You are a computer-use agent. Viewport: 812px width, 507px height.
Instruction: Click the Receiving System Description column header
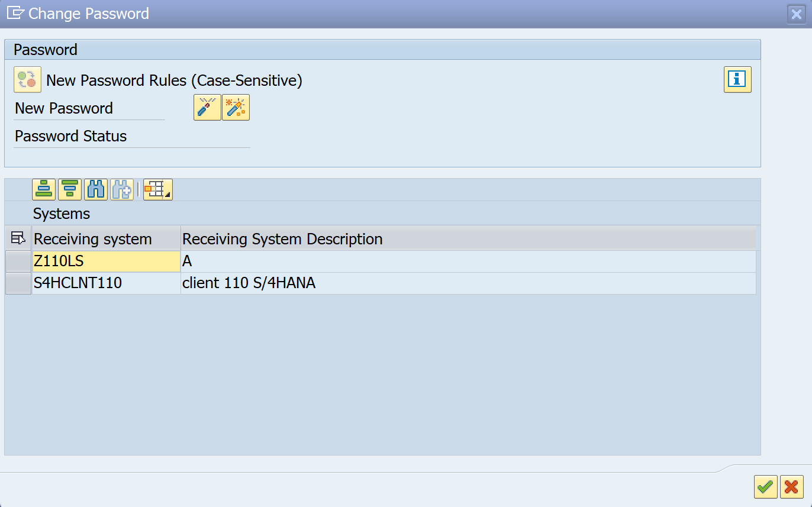point(468,239)
